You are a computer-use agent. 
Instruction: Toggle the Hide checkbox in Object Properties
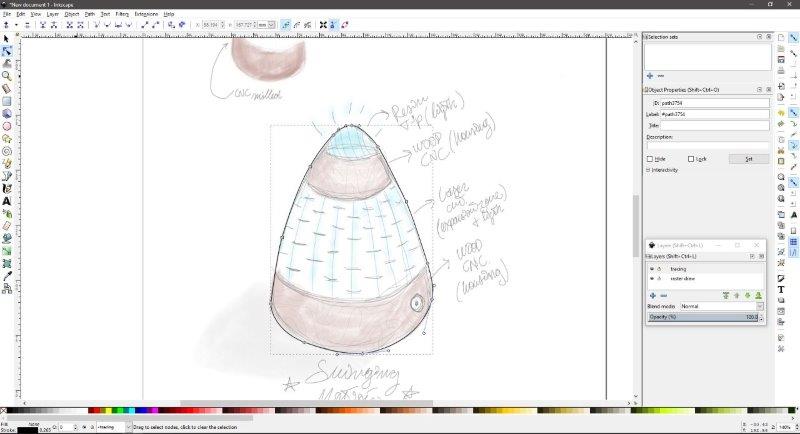click(650, 159)
